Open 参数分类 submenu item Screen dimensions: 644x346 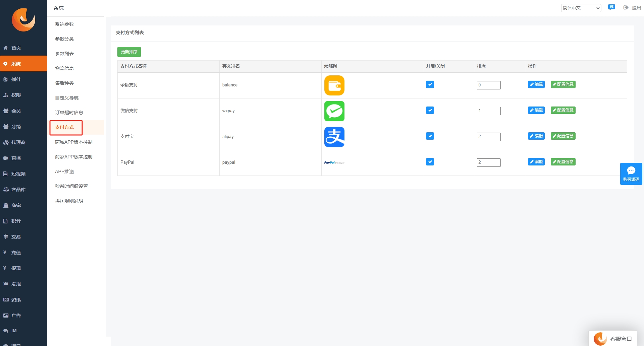tap(64, 39)
